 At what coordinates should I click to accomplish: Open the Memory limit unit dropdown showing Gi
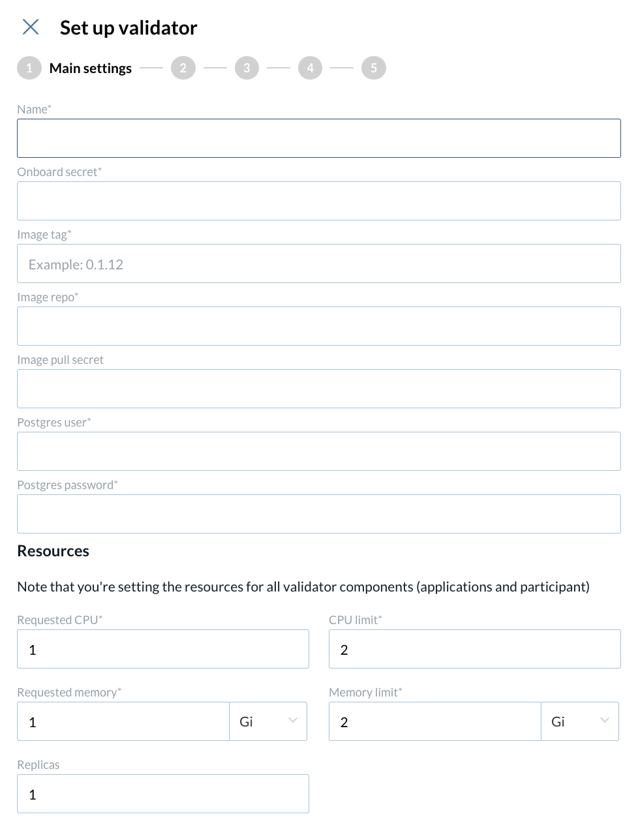580,721
